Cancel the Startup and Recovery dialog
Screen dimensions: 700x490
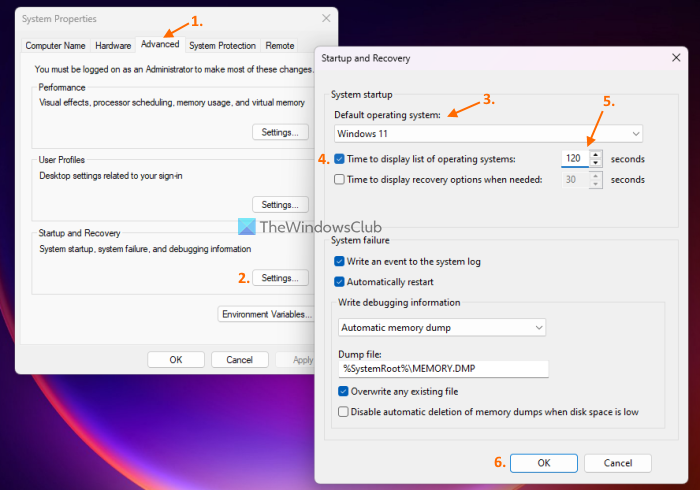point(618,463)
